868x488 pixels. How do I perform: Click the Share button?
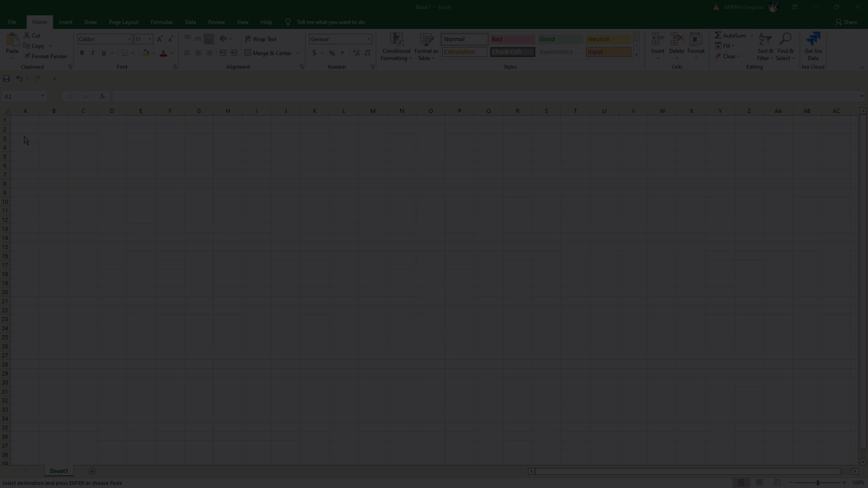coord(846,22)
